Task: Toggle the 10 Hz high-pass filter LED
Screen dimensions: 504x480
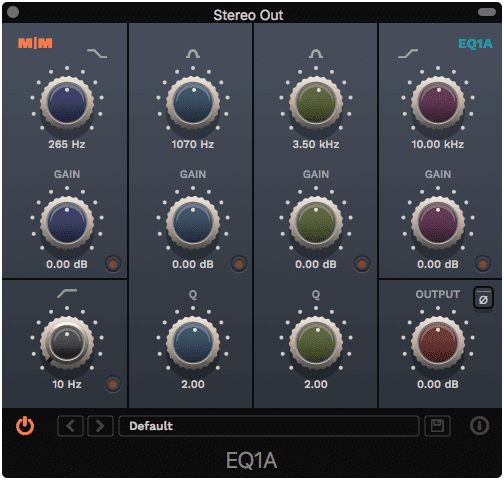Action: (x=113, y=384)
